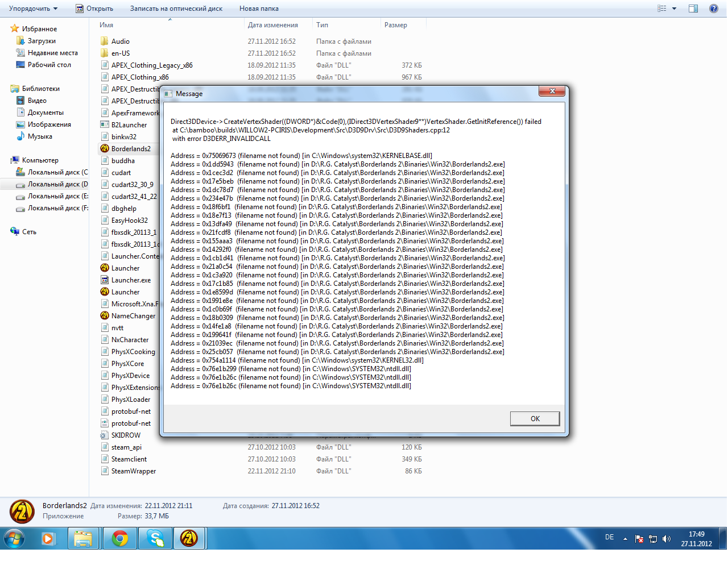The width and height of the screenshot is (728, 582).
Task: Click the PhysXCooking file icon
Action: pyautogui.click(x=105, y=351)
